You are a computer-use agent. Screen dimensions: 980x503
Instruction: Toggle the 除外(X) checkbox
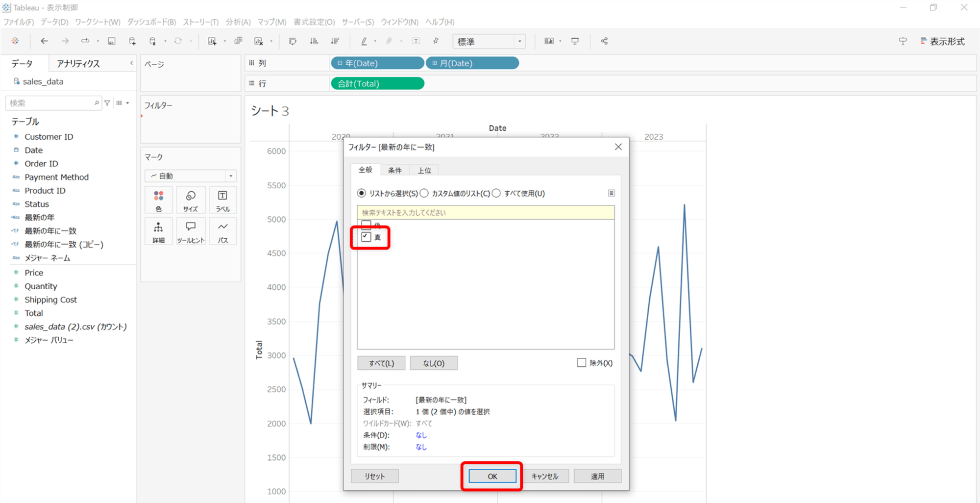click(582, 363)
